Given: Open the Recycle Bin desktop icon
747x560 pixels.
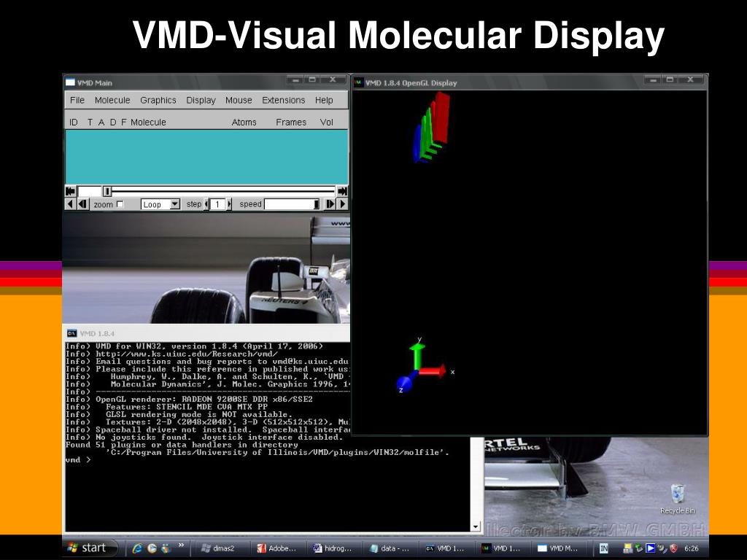Looking at the screenshot, I should coord(678,499).
